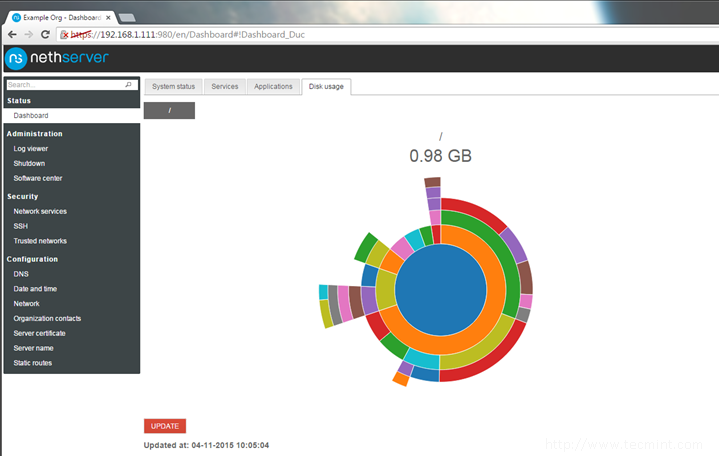Select the Disk usage tab

point(326,86)
